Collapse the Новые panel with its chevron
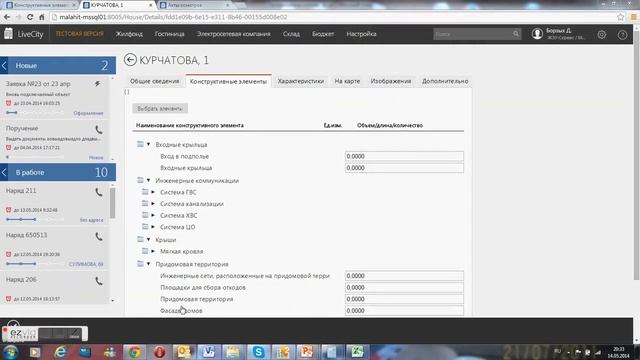The image size is (640, 360). 4,65
